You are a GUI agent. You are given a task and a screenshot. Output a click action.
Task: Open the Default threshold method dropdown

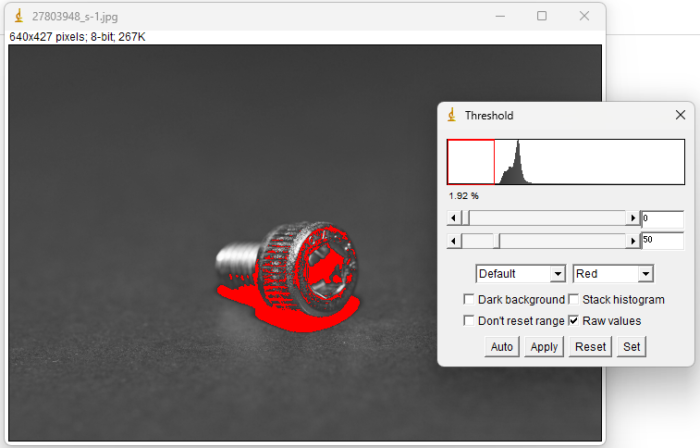tap(521, 274)
